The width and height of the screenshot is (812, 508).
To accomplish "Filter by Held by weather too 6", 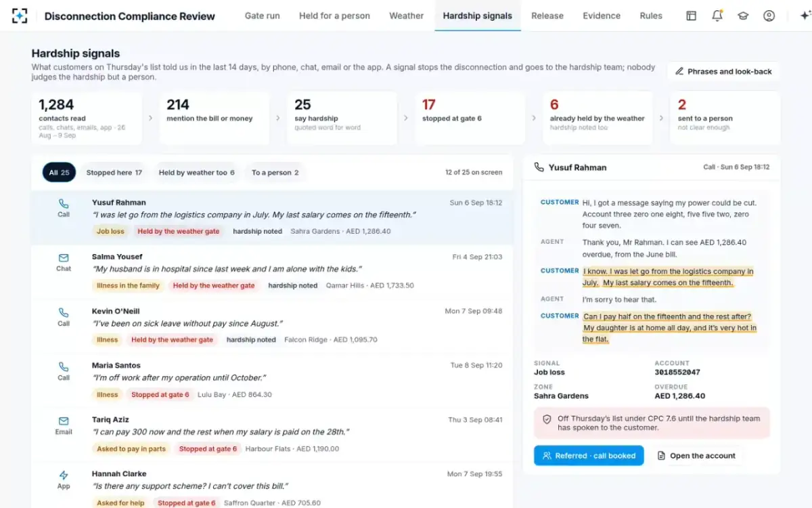I will (197, 173).
